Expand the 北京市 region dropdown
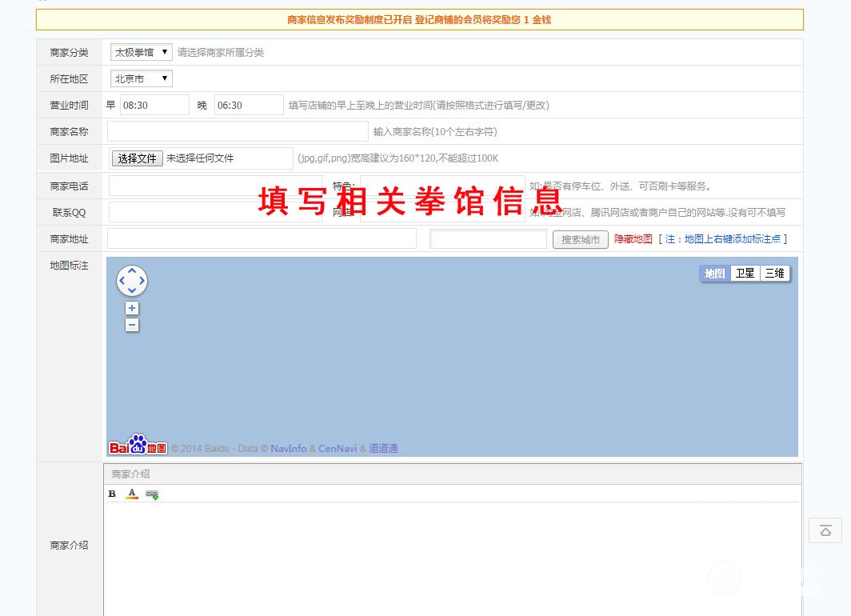 pyautogui.click(x=142, y=78)
